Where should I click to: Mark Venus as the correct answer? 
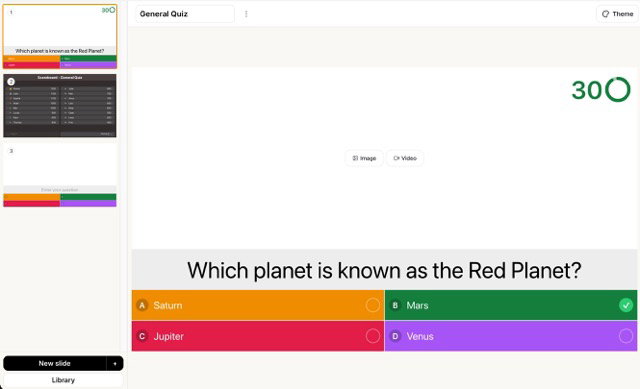(x=625, y=336)
